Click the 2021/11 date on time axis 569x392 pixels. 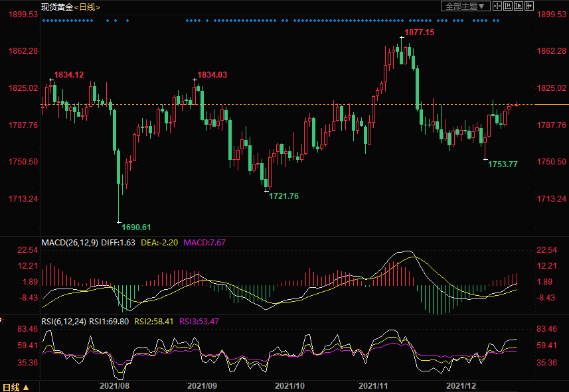click(374, 385)
